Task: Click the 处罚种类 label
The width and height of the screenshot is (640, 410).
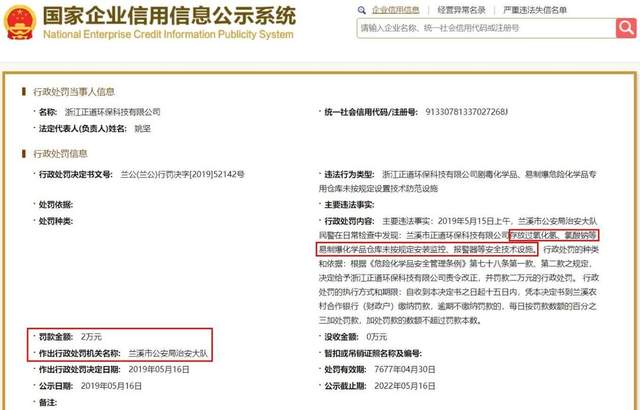Action: [56, 222]
